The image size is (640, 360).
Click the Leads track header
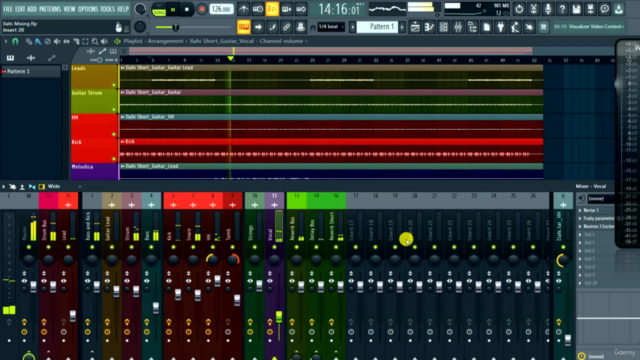94,76
